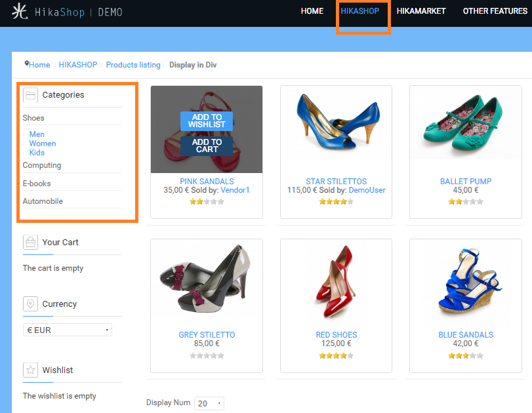Click Add to Cart on Pink Sandals
Viewport: 532px width, 413px height.
207,146
